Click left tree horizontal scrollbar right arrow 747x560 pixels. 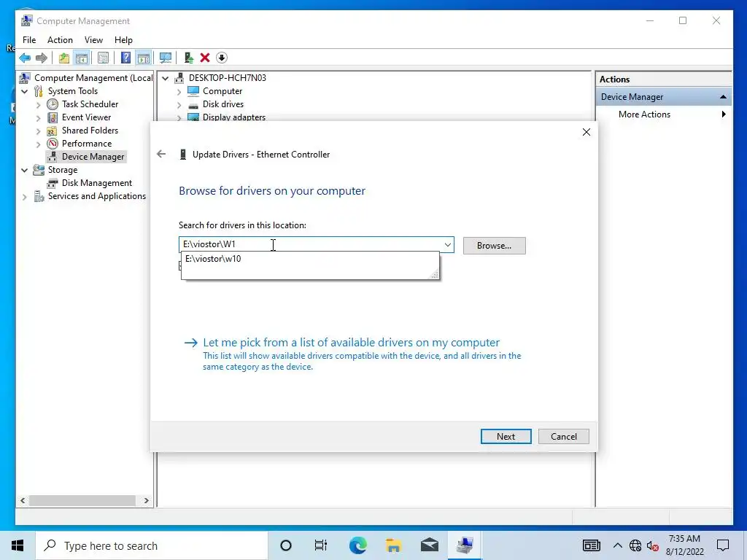tap(146, 500)
